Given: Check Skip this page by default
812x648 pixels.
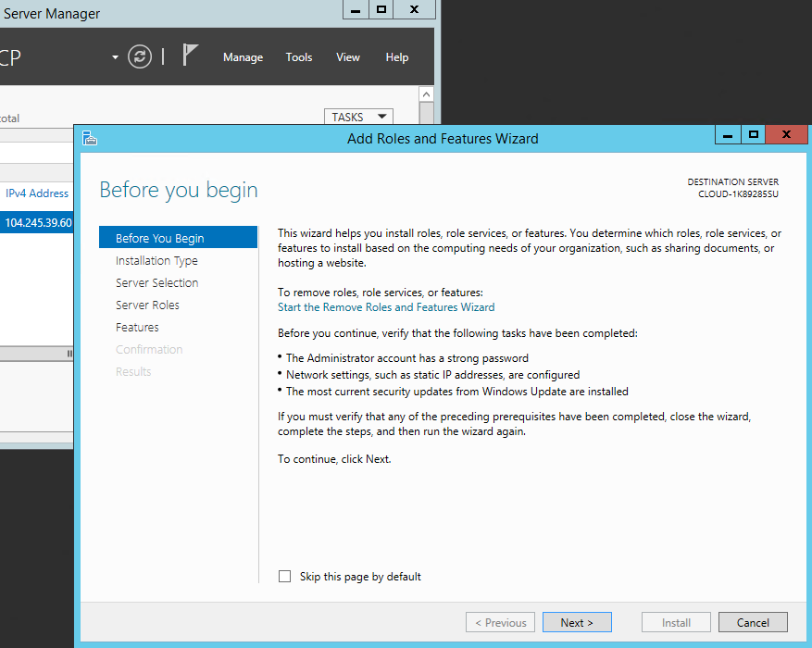Looking at the screenshot, I should click(x=285, y=576).
